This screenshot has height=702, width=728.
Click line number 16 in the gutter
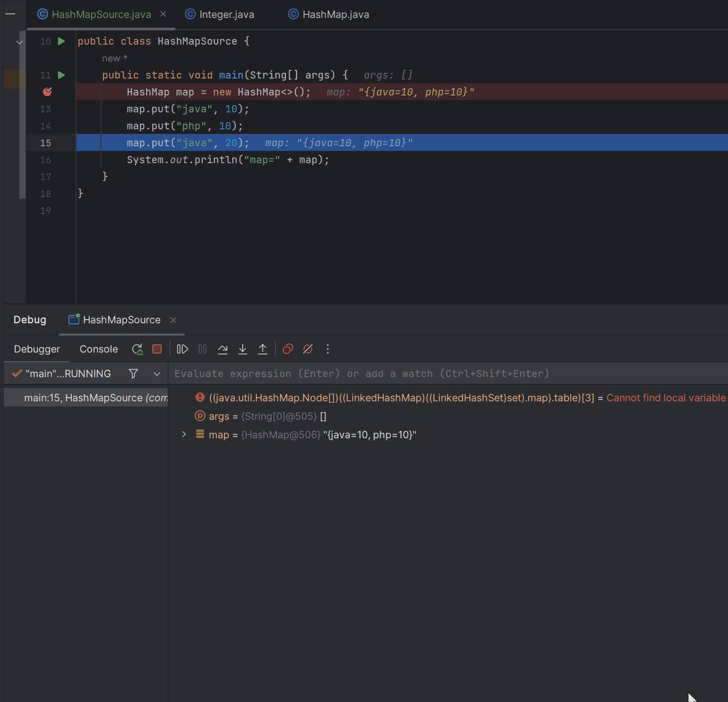pos(46,160)
